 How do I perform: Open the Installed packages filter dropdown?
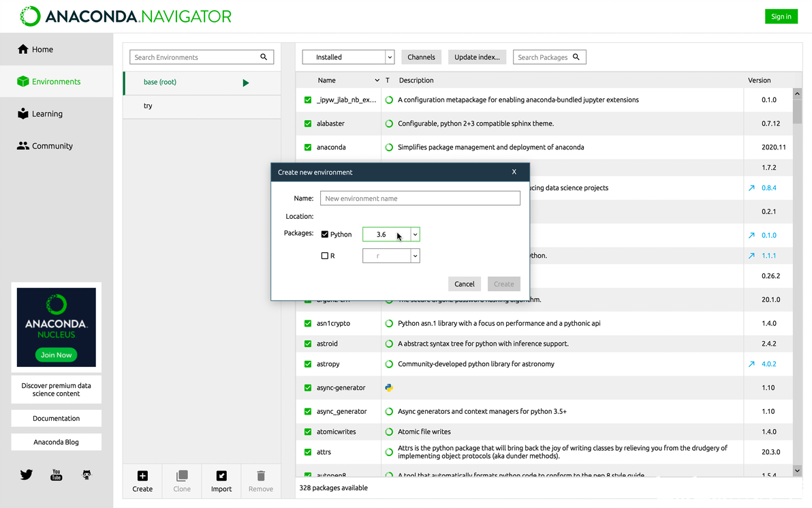349,57
